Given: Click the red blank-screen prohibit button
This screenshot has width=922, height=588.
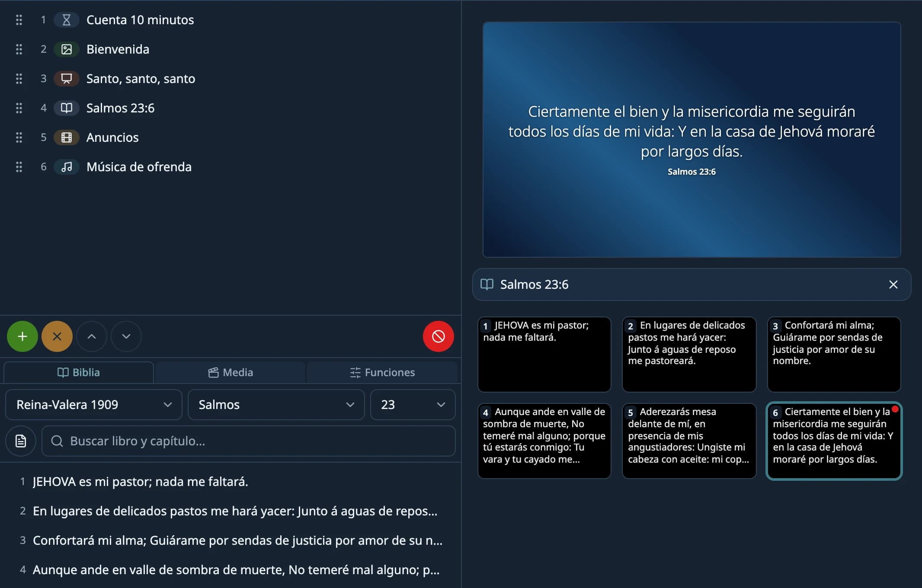Looking at the screenshot, I should 439,336.
